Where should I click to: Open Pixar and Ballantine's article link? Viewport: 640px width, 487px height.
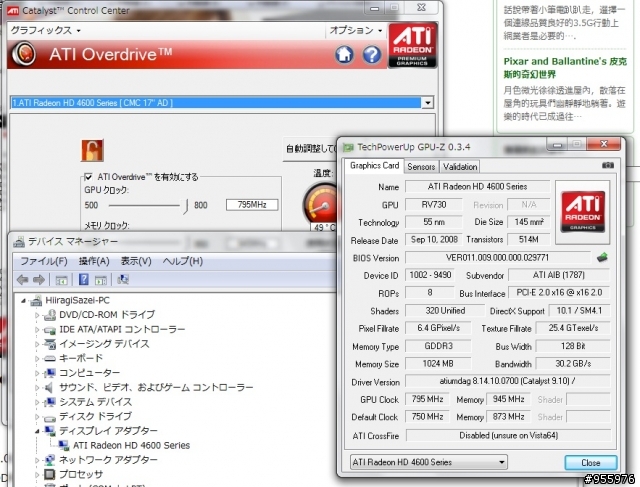tap(565, 67)
